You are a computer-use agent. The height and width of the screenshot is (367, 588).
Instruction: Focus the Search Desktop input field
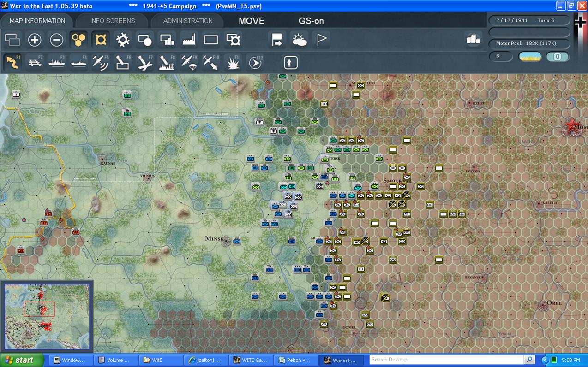(x=446, y=360)
